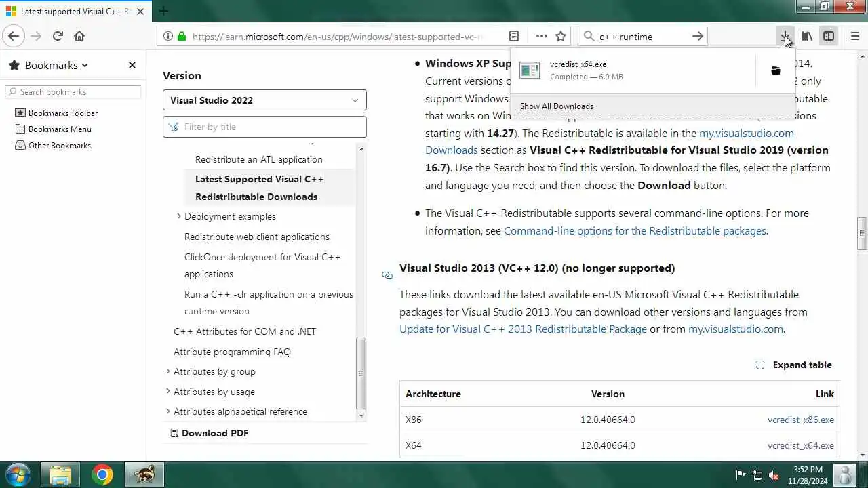Open Attribute programming FAQ topic
The width and height of the screenshot is (868, 488).
tap(232, 352)
